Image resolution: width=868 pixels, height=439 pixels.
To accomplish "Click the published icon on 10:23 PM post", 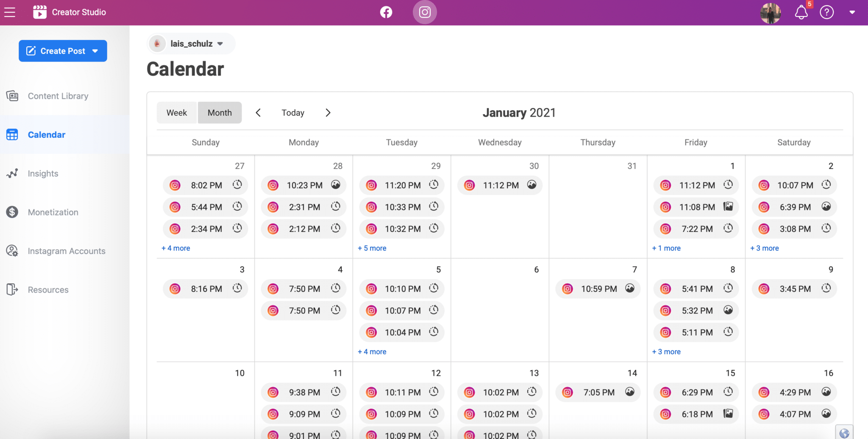I will (x=336, y=185).
